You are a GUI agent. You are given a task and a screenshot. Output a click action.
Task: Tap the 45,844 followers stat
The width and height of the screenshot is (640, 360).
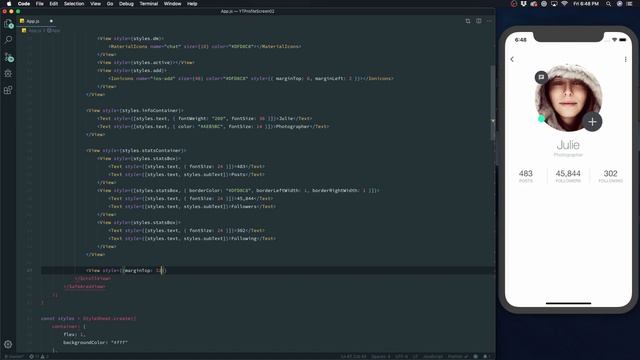pyautogui.click(x=568, y=176)
